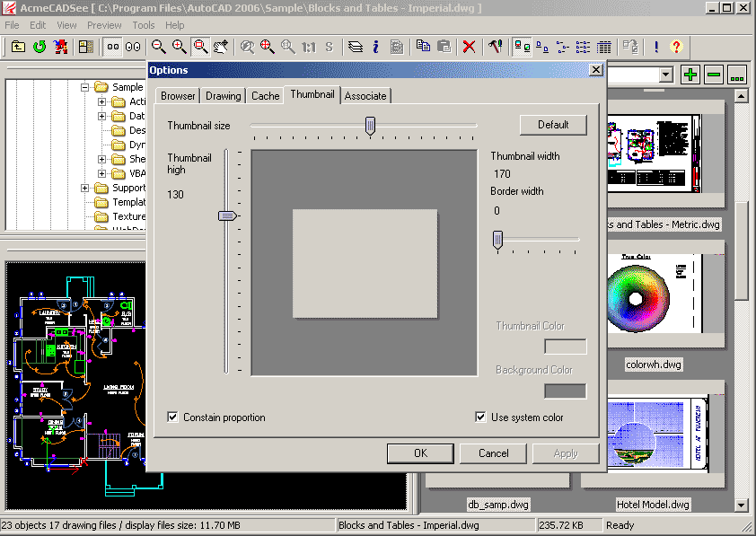Click the copy toolbar icon

(423, 47)
